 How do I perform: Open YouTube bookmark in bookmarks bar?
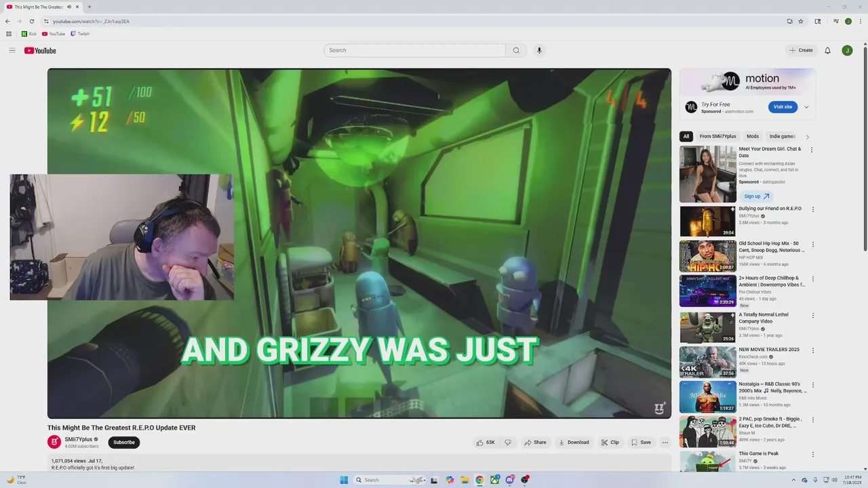[x=54, y=34]
